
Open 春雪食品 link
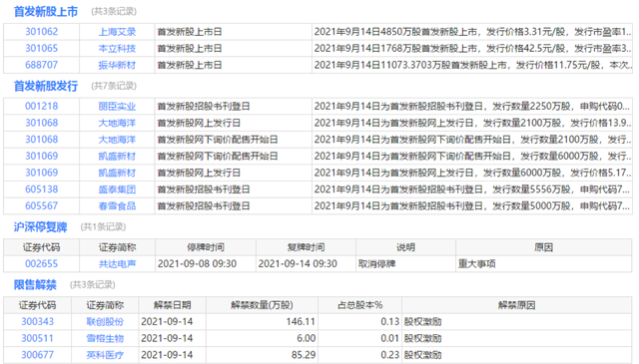117,206
